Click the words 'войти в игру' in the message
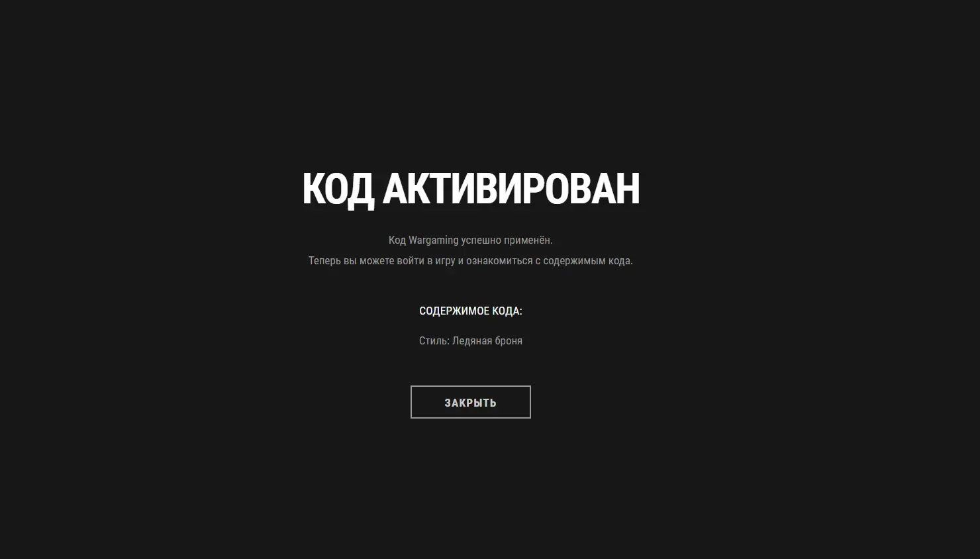This screenshot has height=559, width=980. click(x=426, y=260)
